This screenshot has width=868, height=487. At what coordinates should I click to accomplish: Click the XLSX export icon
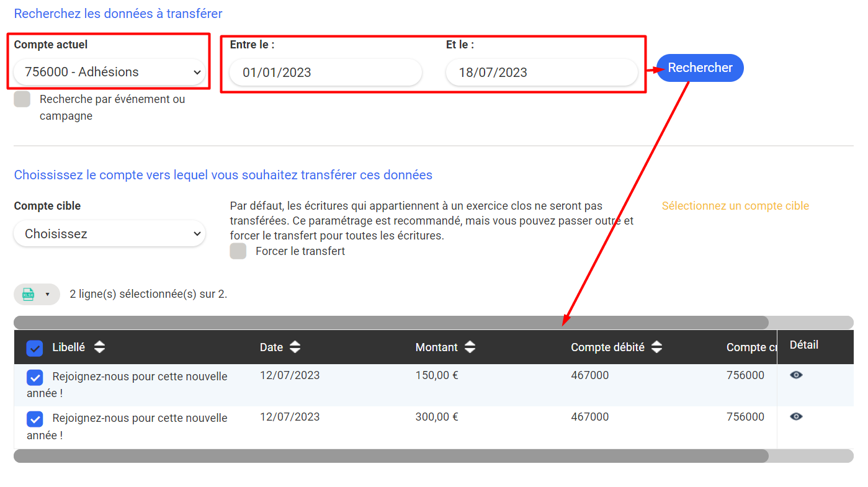click(x=29, y=294)
